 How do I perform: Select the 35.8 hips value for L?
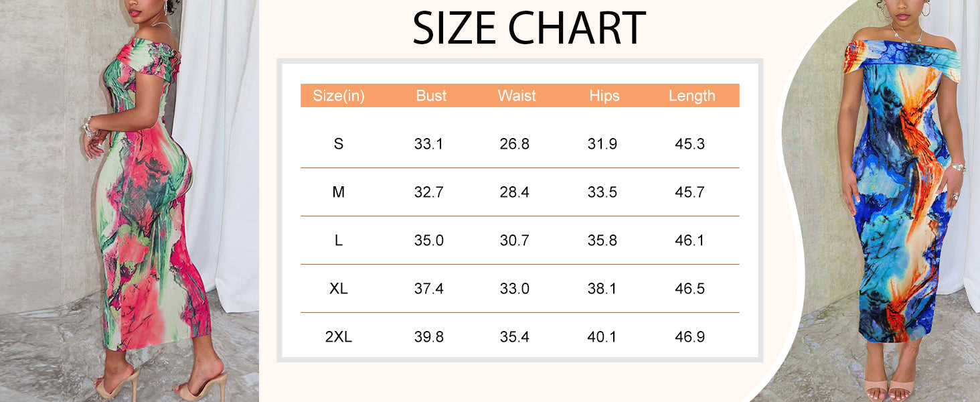click(602, 241)
